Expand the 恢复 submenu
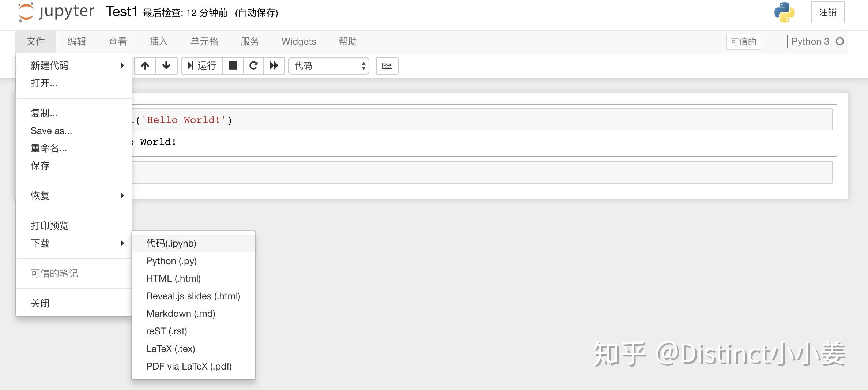Viewport: 868px width, 390px height. coord(40,195)
